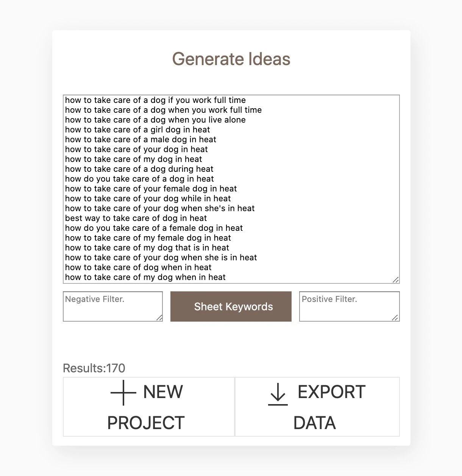Click the Results:170 count label
The width and height of the screenshot is (462, 476).
tap(94, 368)
